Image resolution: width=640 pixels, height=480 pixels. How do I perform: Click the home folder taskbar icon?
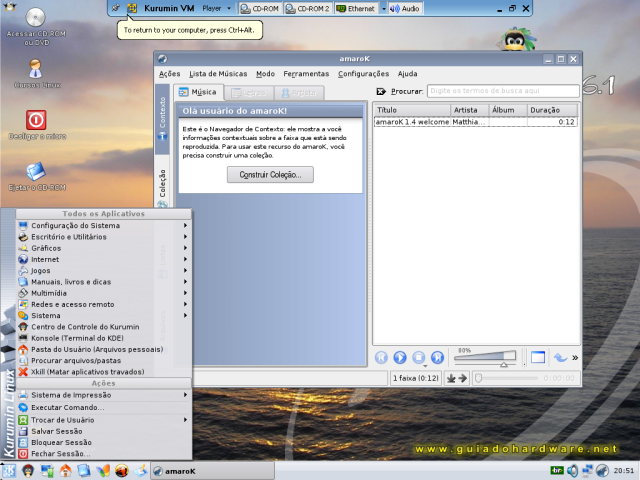(65, 471)
